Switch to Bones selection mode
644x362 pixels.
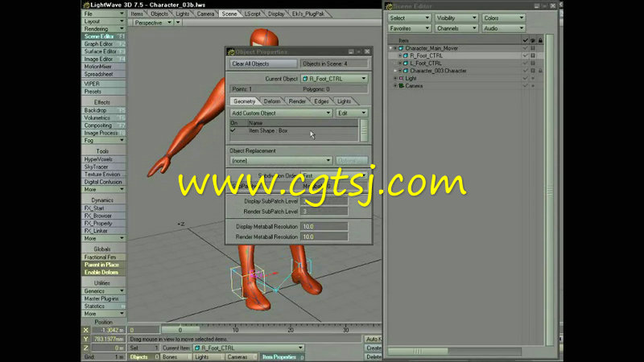175,357
